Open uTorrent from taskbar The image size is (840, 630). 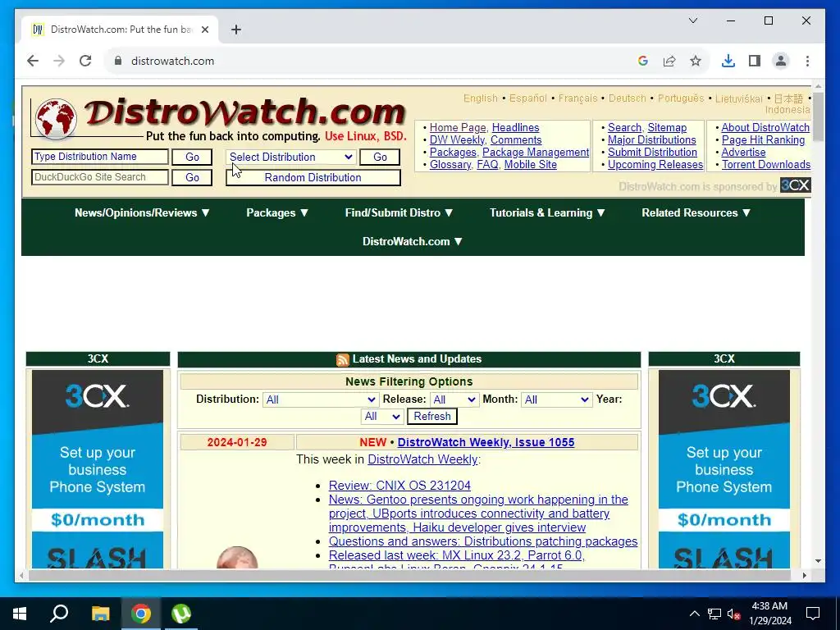pyautogui.click(x=181, y=614)
